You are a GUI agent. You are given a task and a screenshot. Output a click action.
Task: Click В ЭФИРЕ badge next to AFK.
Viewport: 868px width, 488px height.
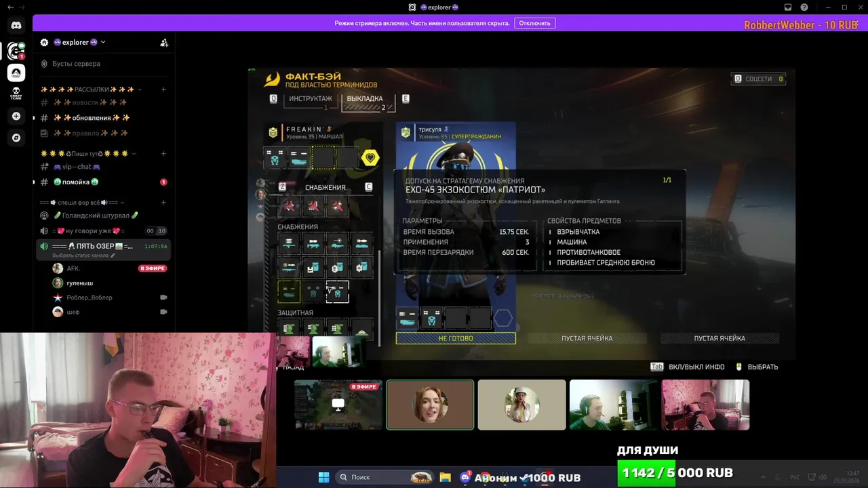(x=153, y=268)
